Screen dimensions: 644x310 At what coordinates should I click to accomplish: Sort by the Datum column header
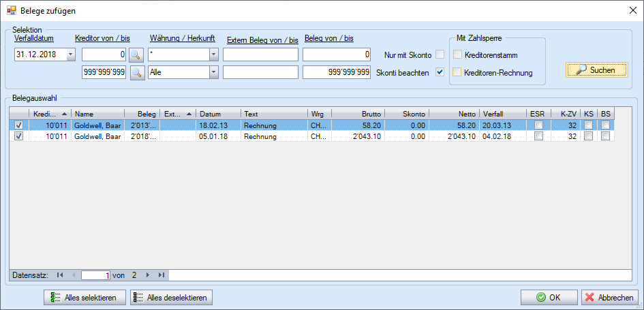tap(218, 114)
